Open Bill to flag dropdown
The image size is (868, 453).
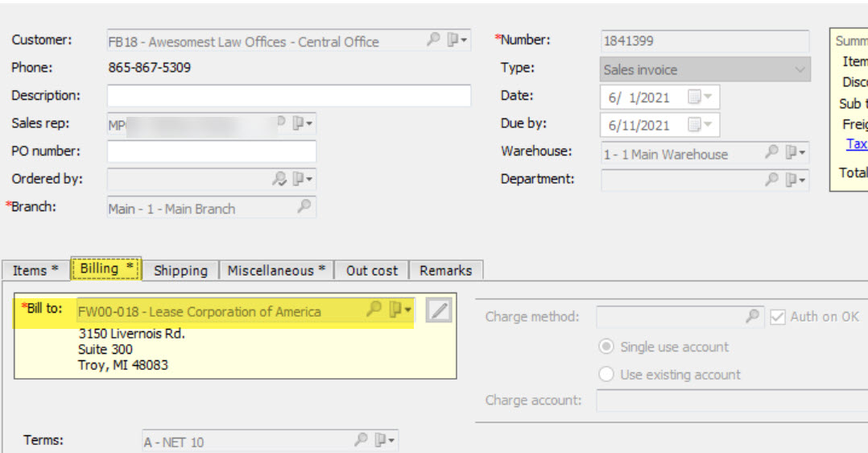coord(400,310)
